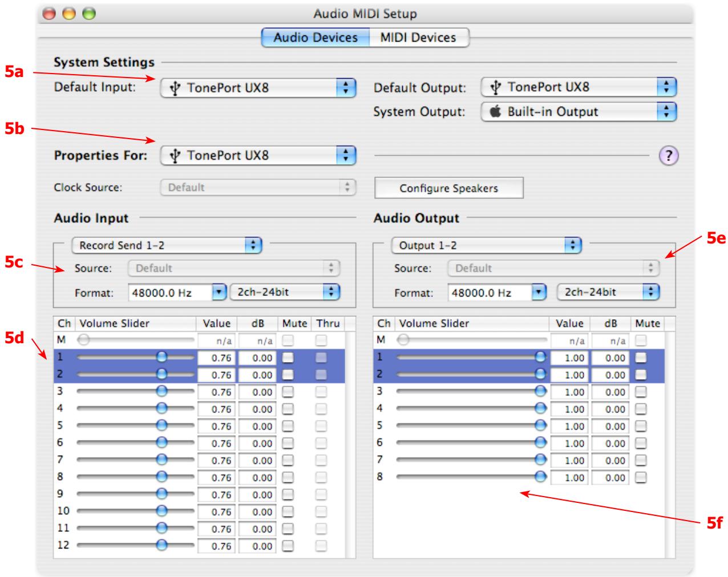Open the System Output dropdown

(x=579, y=112)
